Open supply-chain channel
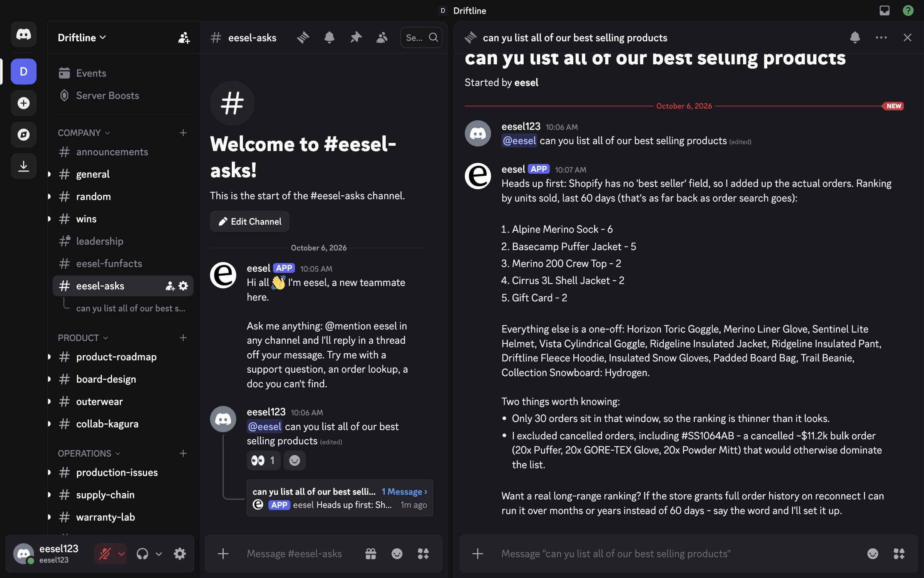 point(123,495)
